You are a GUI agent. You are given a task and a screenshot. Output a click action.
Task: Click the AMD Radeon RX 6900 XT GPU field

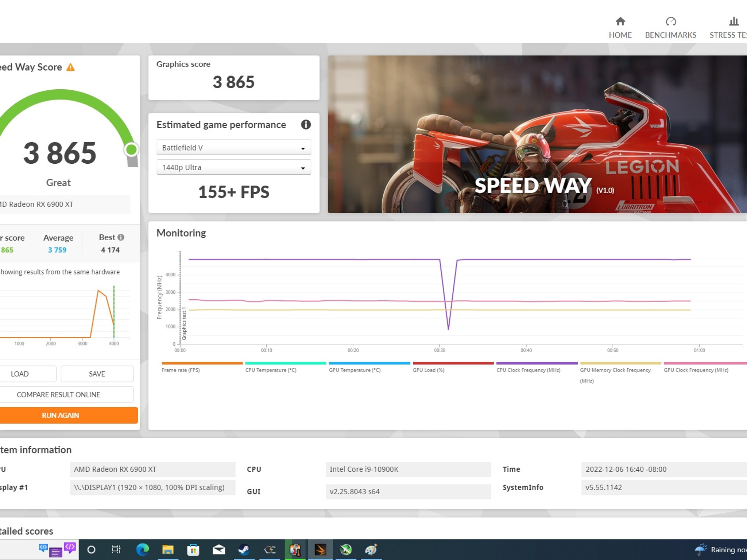(152, 469)
